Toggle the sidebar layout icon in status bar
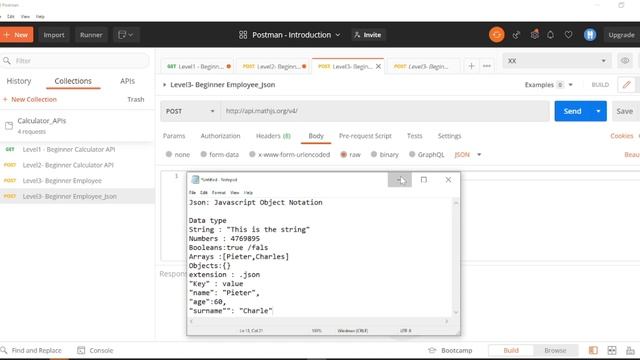The image size is (640, 360). 593,350
